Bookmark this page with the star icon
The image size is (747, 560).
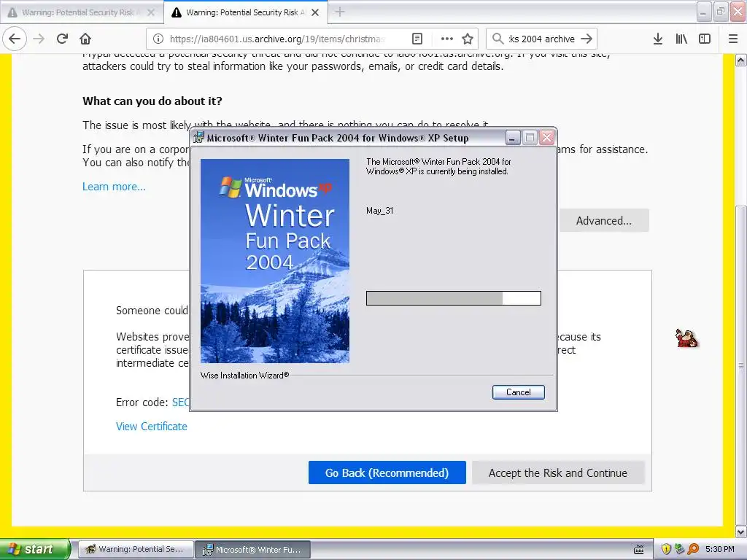click(468, 39)
